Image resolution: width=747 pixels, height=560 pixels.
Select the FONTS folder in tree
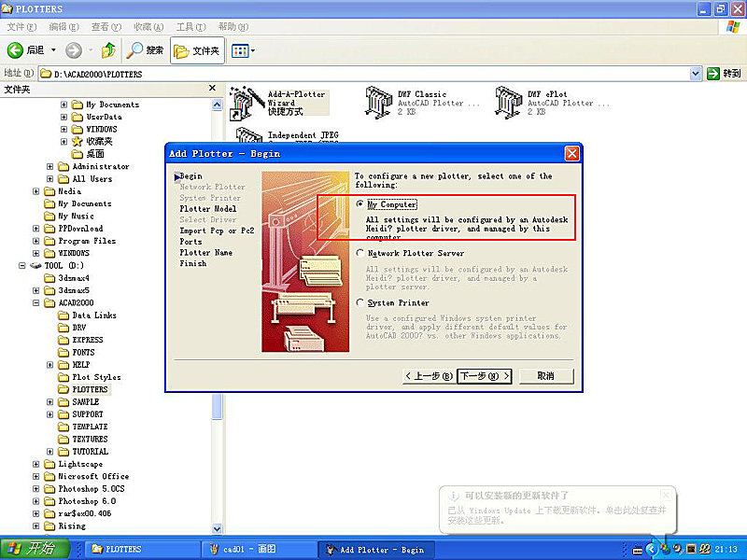tap(77, 353)
